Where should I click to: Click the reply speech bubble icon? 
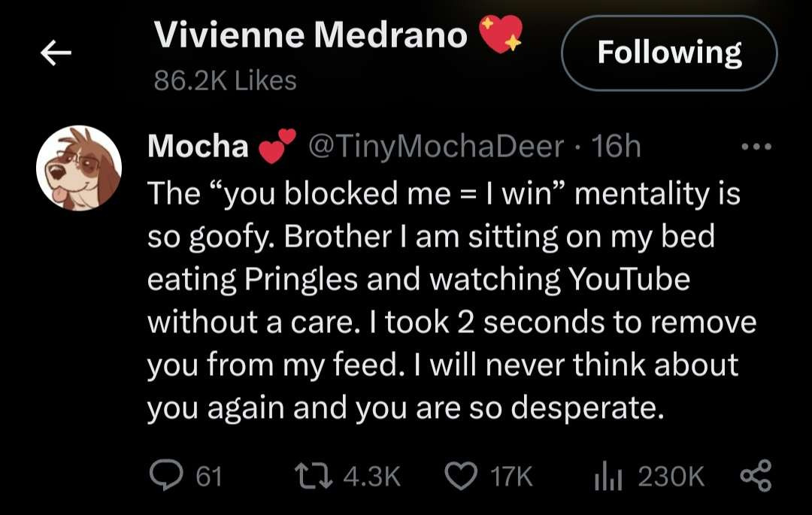pyautogui.click(x=162, y=475)
